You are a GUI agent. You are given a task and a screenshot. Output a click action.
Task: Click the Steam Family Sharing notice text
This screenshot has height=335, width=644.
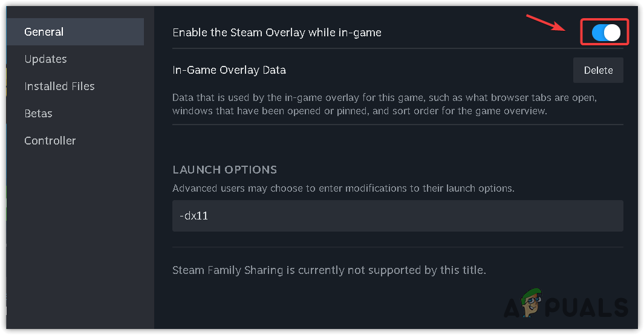coord(329,270)
